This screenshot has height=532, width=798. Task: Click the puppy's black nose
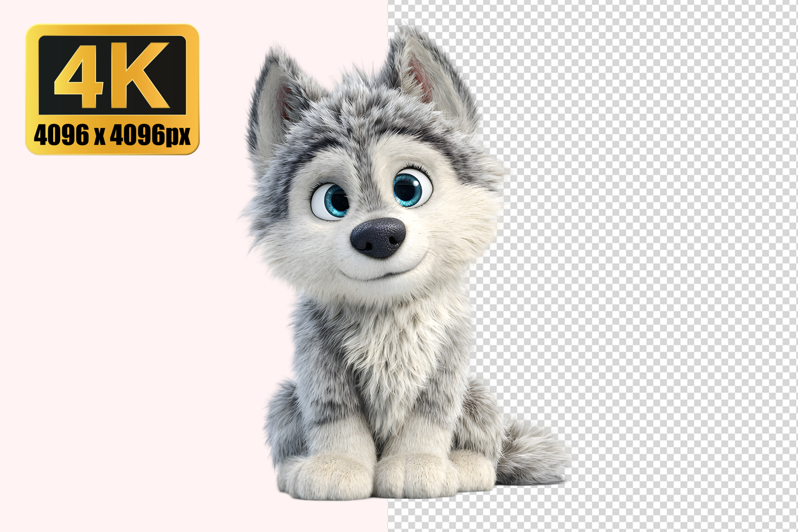(x=378, y=237)
